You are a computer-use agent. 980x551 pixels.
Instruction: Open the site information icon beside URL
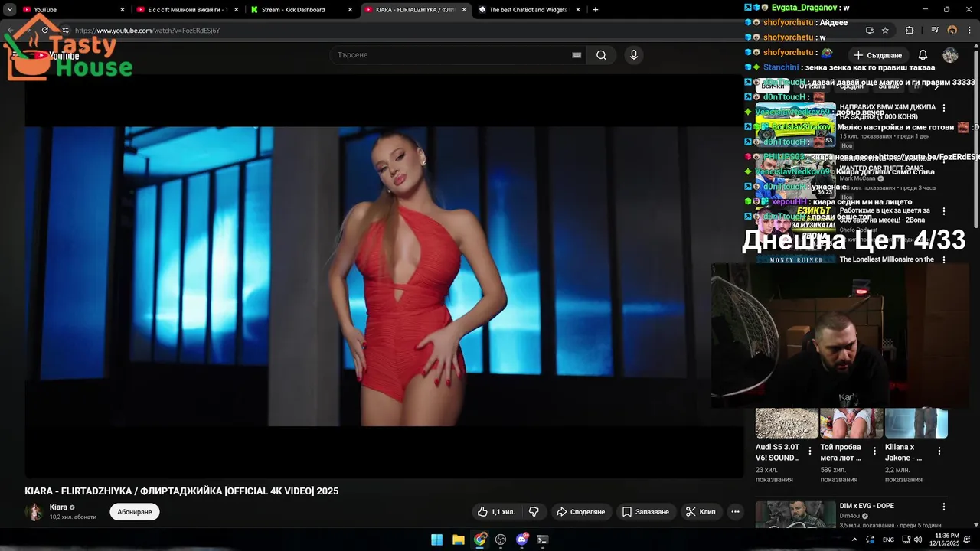click(x=65, y=31)
